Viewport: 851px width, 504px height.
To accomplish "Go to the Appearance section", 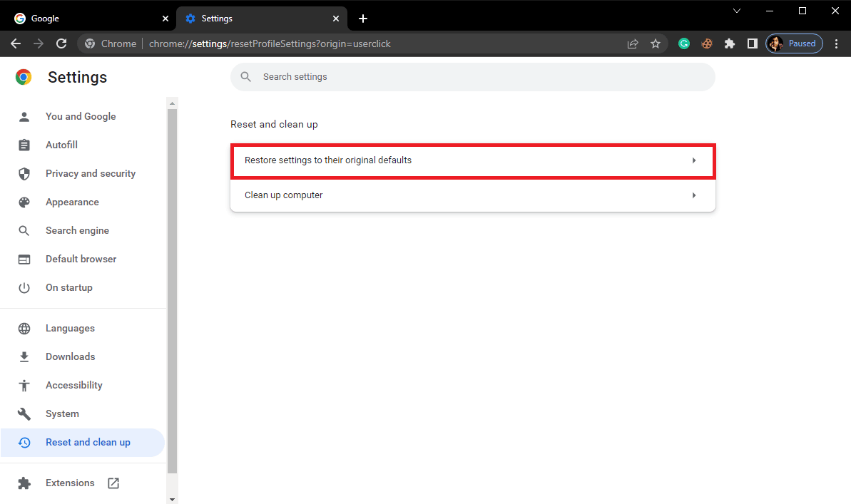I will (72, 202).
